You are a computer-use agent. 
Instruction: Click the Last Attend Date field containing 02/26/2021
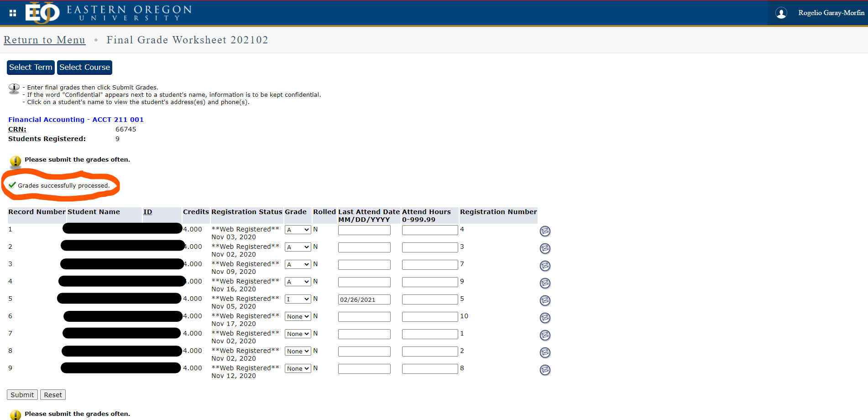364,299
